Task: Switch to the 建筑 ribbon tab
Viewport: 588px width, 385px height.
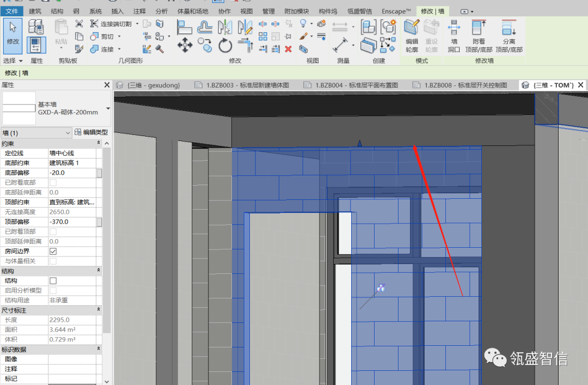Action: tap(35, 11)
